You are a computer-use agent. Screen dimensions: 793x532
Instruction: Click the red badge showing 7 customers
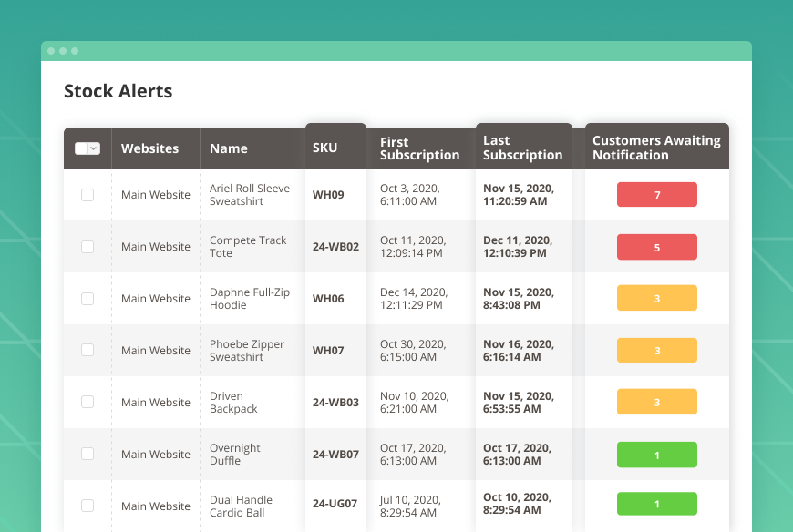pos(656,194)
